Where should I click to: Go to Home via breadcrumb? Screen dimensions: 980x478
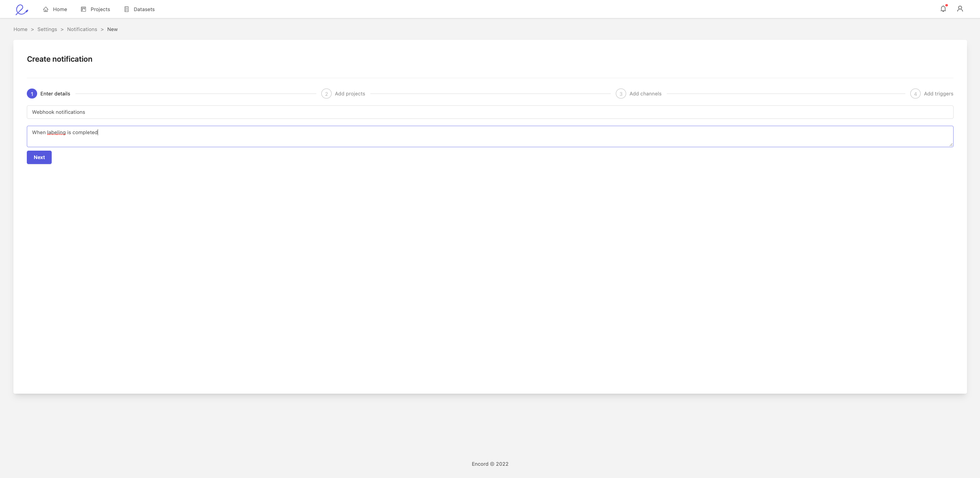tap(20, 30)
